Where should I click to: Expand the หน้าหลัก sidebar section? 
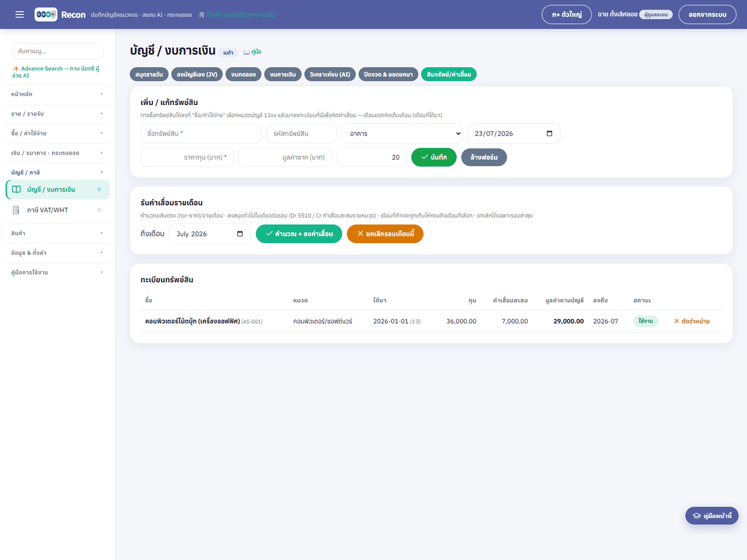tap(57, 94)
